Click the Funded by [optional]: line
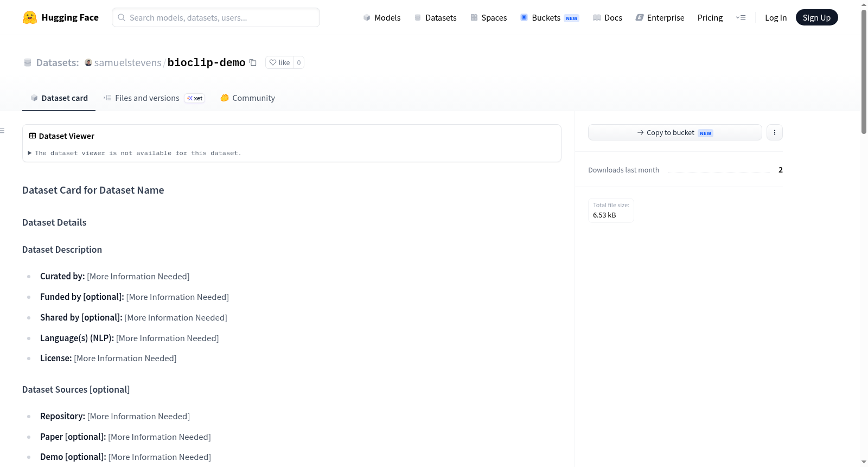The width and height of the screenshot is (868, 467). pos(135,297)
